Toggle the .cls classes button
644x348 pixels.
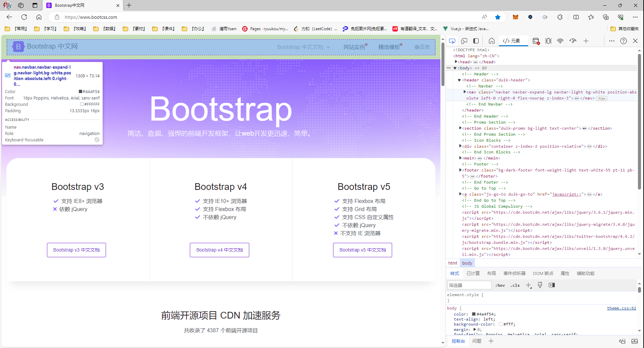click(x=515, y=285)
